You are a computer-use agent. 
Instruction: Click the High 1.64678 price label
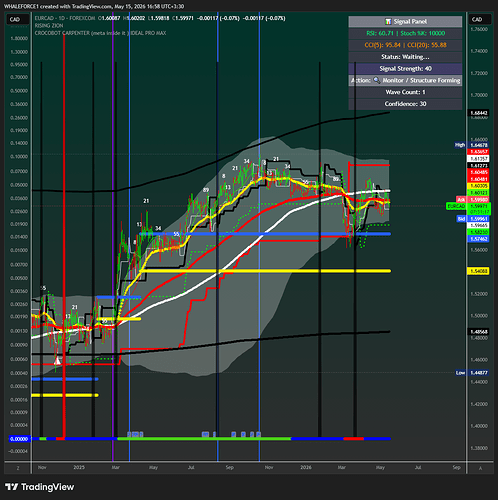[471, 145]
